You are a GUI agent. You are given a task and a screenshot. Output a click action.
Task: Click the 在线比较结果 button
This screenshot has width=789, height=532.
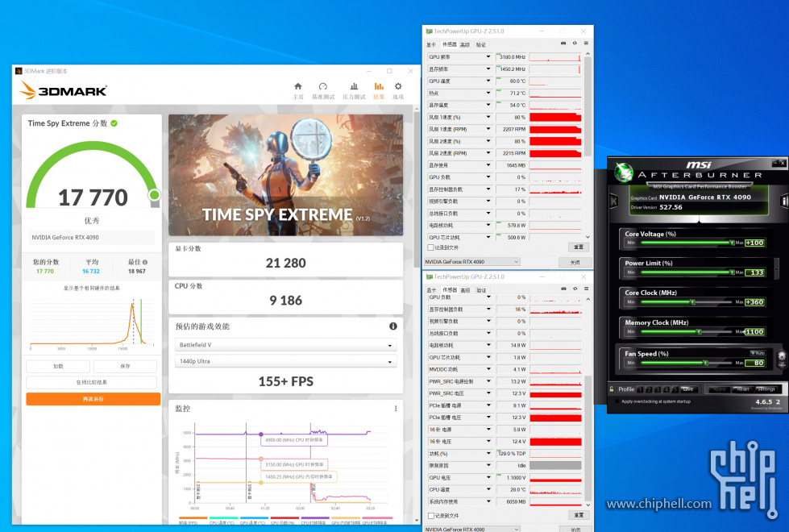coord(91,383)
